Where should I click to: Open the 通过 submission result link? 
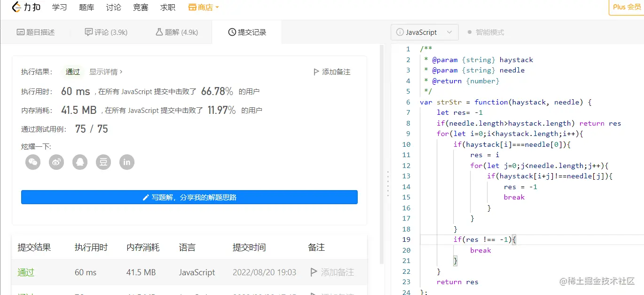coord(26,272)
